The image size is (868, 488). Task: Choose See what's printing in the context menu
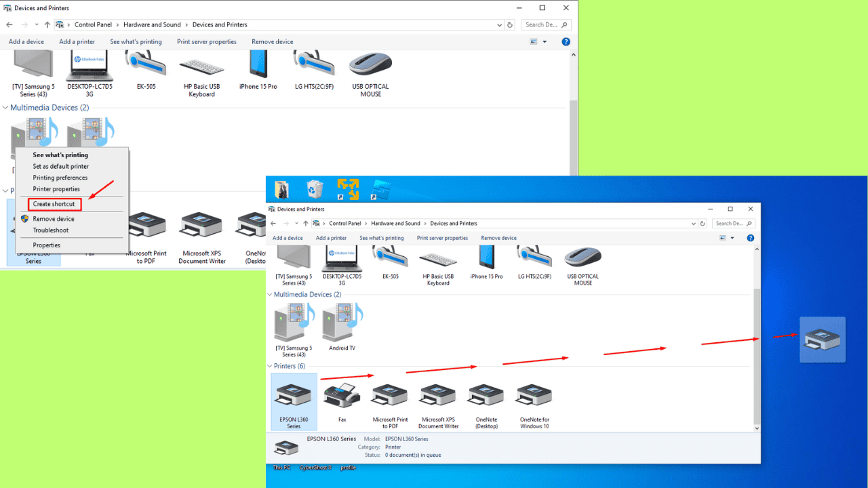[60, 155]
